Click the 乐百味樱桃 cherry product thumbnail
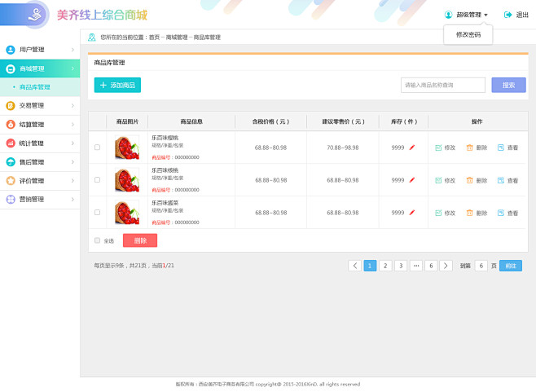This screenshot has width=536, height=392. 127,148
